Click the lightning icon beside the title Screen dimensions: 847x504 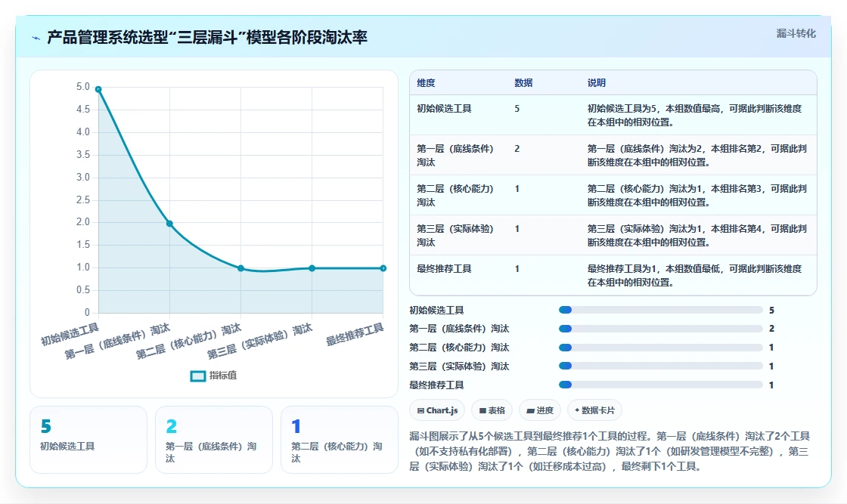point(36,38)
